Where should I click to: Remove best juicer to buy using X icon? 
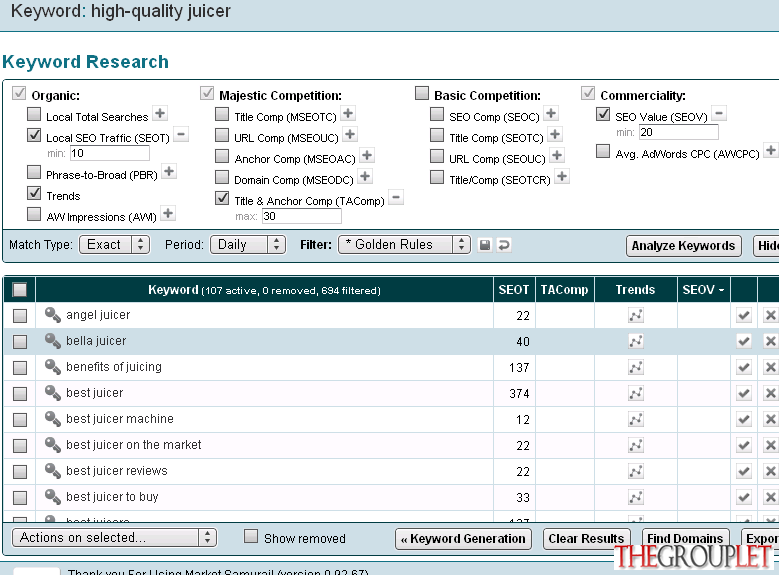[771, 497]
